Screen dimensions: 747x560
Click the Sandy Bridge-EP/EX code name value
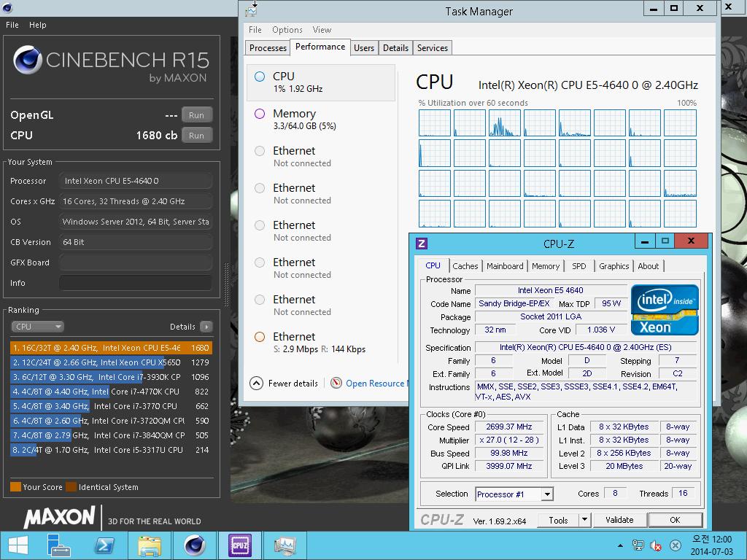(514, 303)
